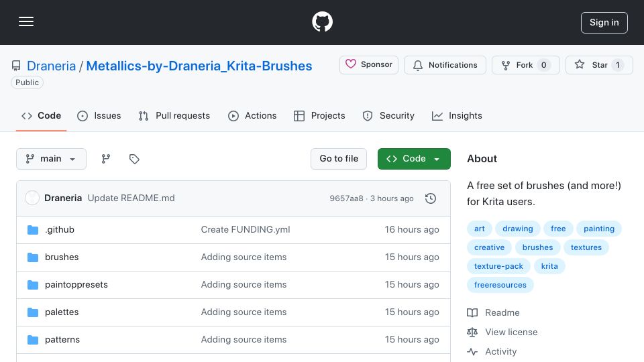Image resolution: width=644 pixels, height=362 pixels.
Task: Expand the main branch dropdown
Action: click(51, 159)
